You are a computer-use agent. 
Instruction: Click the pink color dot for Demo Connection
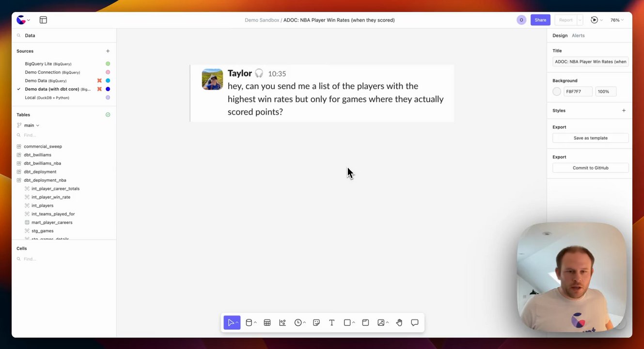108,72
